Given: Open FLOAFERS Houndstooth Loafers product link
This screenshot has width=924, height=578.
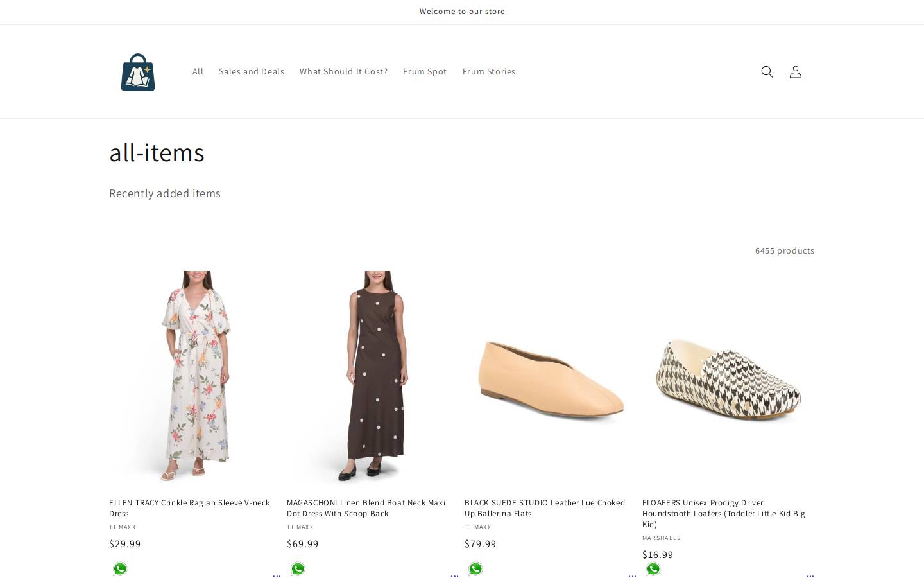Looking at the screenshot, I should pyautogui.click(x=724, y=513).
